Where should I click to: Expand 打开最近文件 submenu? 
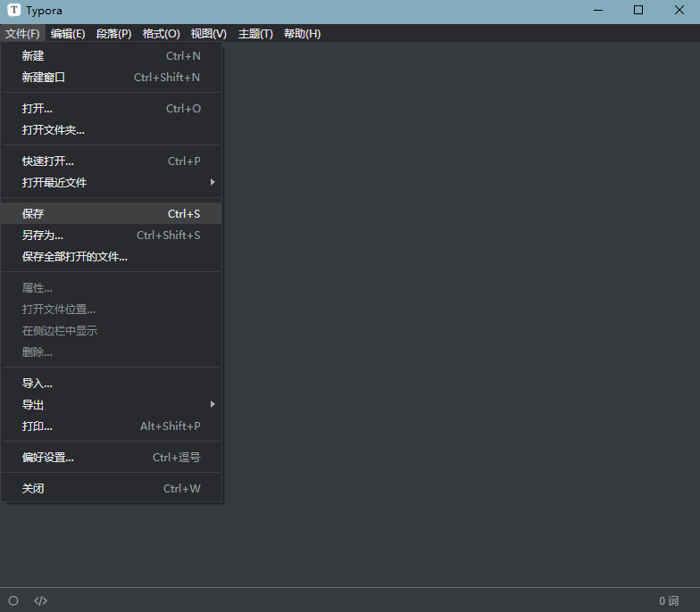pyautogui.click(x=111, y=182)
